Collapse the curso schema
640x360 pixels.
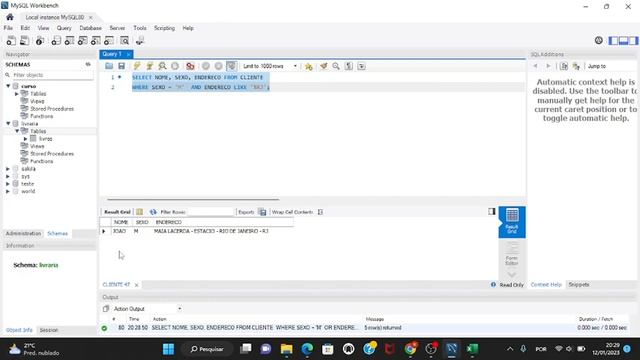point(8,86)
